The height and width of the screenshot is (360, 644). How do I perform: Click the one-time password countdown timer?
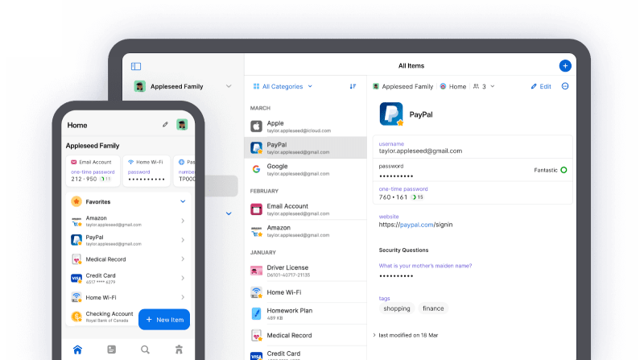(x=417, y=197)
